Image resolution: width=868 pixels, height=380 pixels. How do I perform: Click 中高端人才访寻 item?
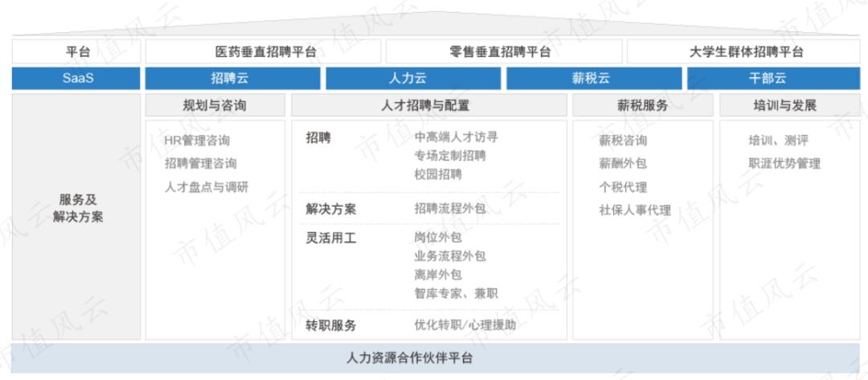[457, 136]
